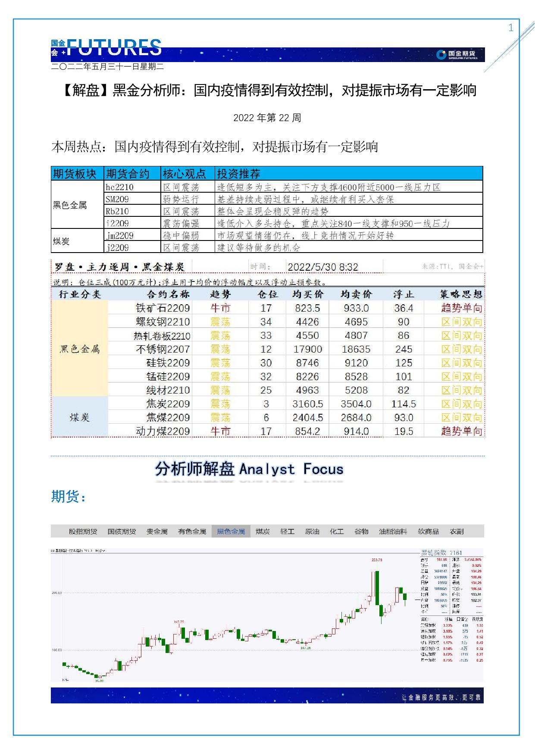Image resolution: width=535 pixels, height=756 pixels.
Task: Click the 硅铁2209 row name
Action: [168, 363]
